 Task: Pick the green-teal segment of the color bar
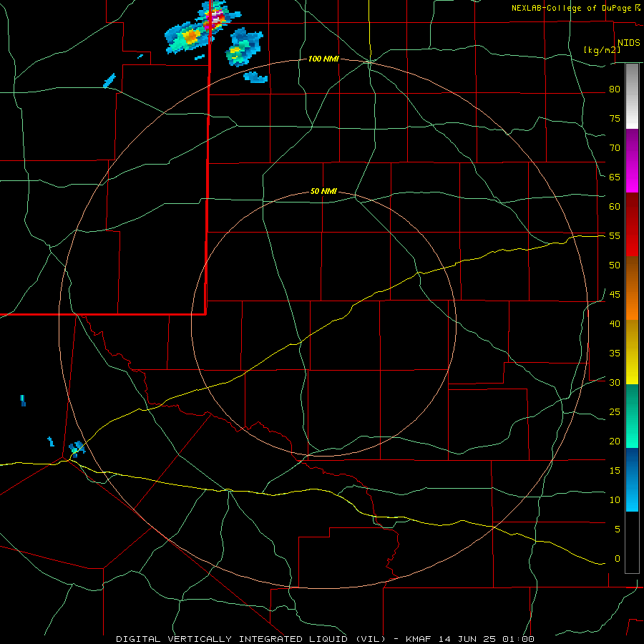[x=632, y=416]
